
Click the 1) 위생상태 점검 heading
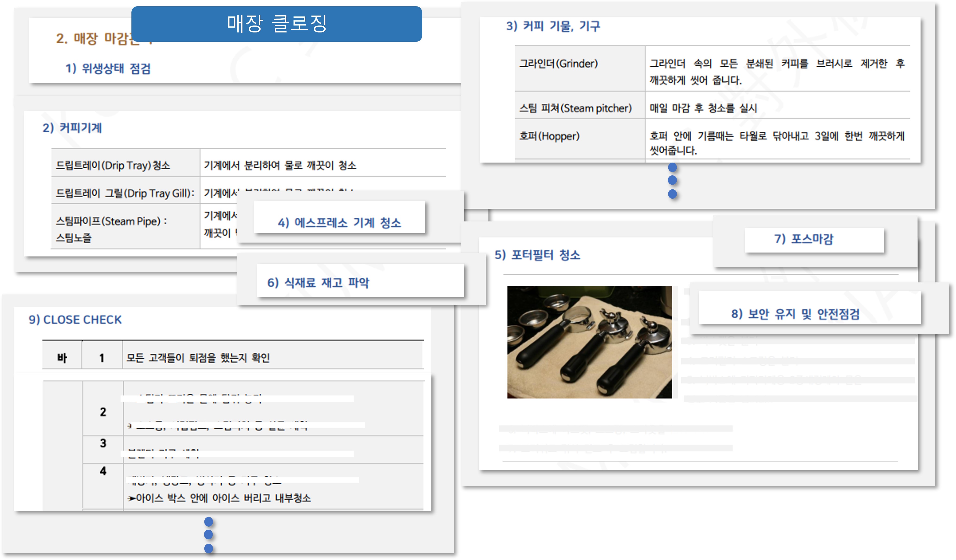(x=108, y=68)
